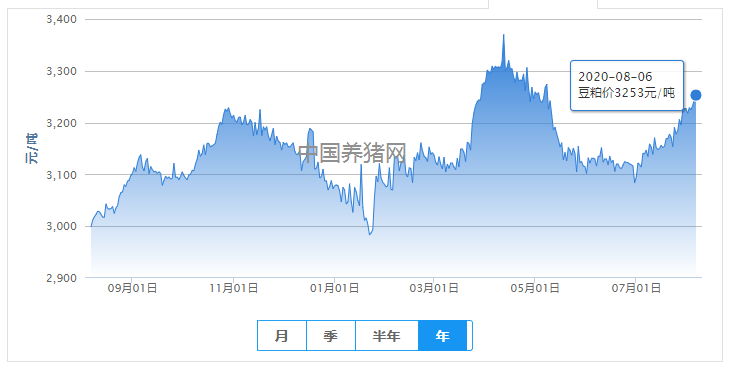Click the 01月01日 x-axis label
This screenshot has width=729, height=369.
coord(334,288)
